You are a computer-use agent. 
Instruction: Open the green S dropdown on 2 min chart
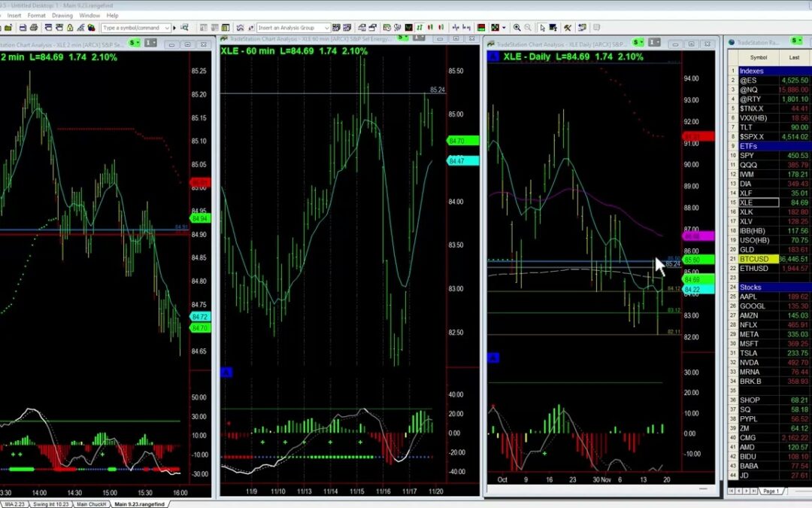pyautogui.click(x=134, y=42)
